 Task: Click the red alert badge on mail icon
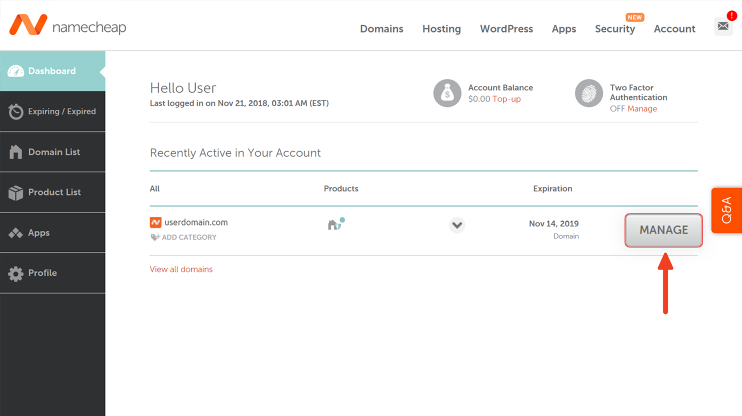click(732, 16)
